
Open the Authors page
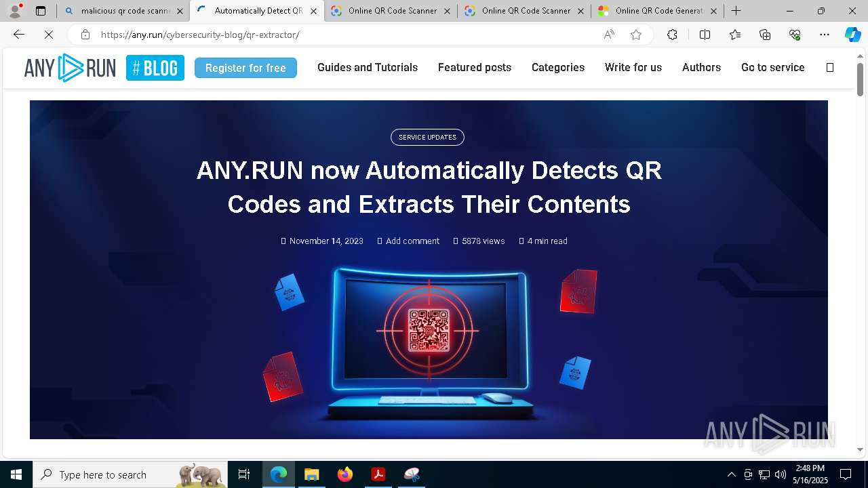point(701,67)
